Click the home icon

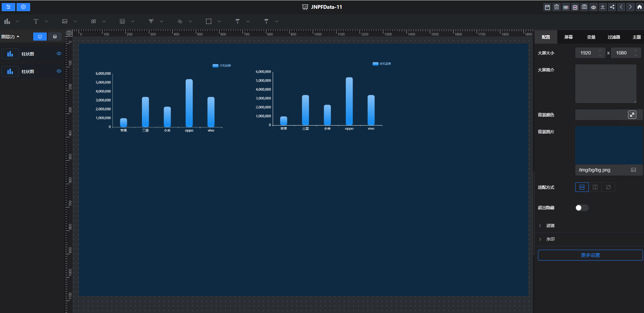(639, 7)
